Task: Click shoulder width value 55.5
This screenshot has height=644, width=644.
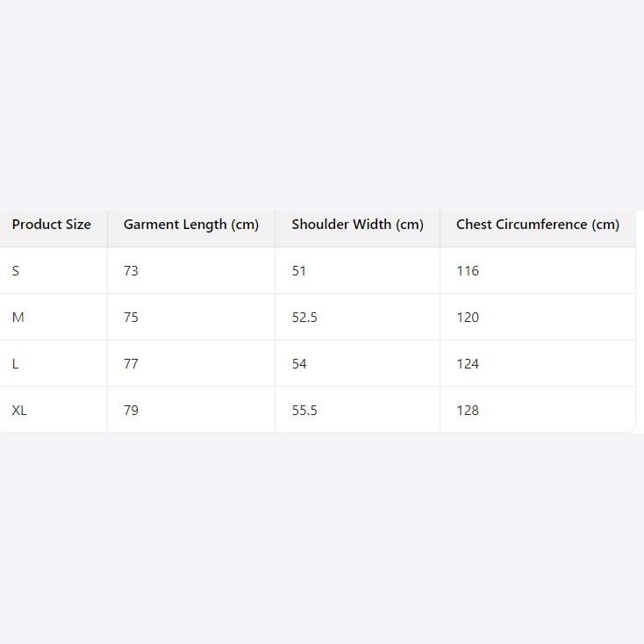Action: click(304, 411)
